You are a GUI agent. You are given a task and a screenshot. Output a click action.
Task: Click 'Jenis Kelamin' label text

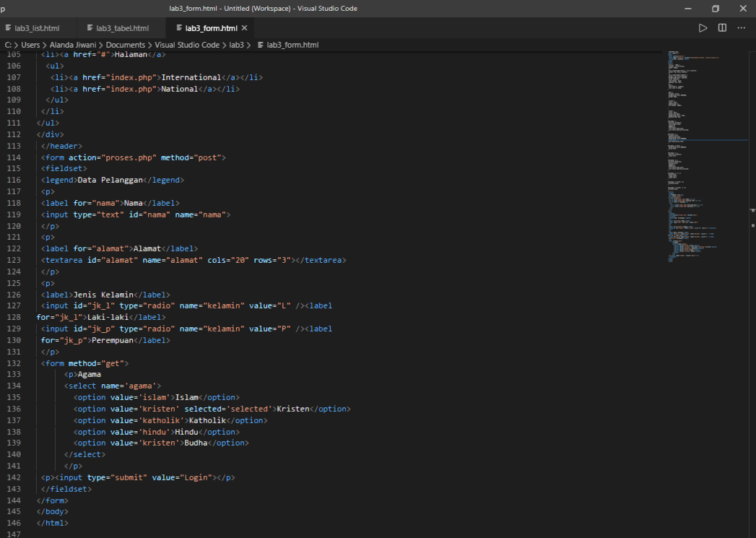pos(103,295)
